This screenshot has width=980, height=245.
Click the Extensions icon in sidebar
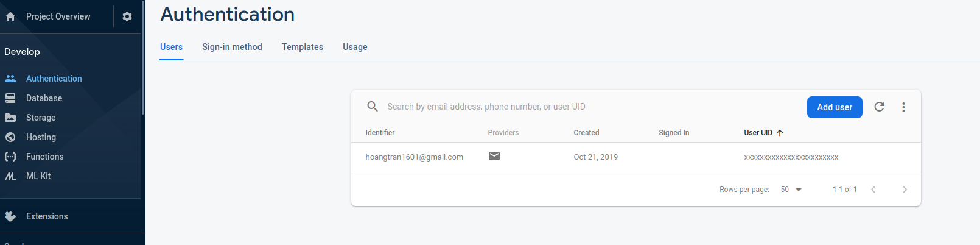click(x=10, y=216)
